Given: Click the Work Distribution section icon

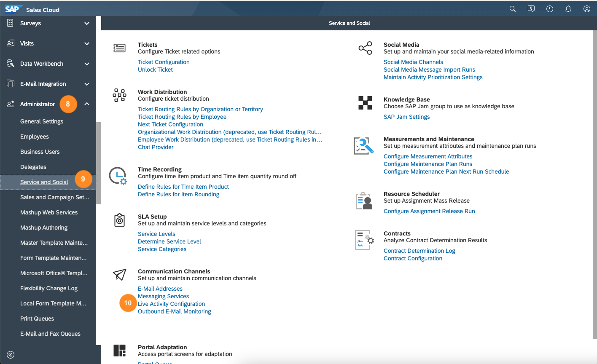Looking at the screenshot, I should pos(120,96).
